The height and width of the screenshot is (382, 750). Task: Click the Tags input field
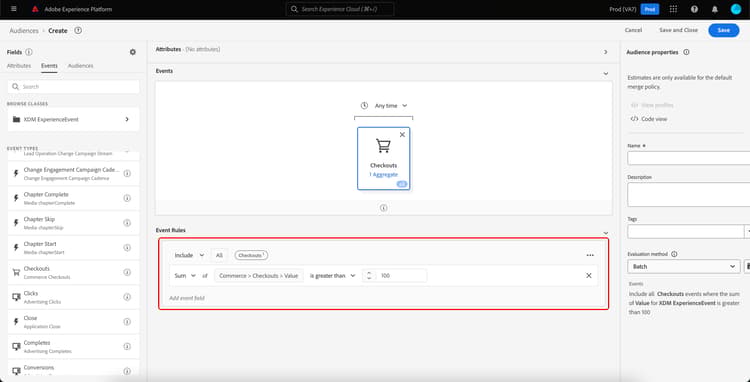pyautogui.click(x=685, y=231)
